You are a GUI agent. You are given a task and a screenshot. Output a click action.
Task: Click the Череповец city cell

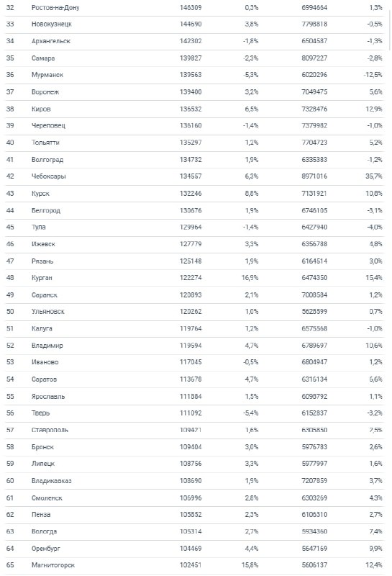coord(48,125)
